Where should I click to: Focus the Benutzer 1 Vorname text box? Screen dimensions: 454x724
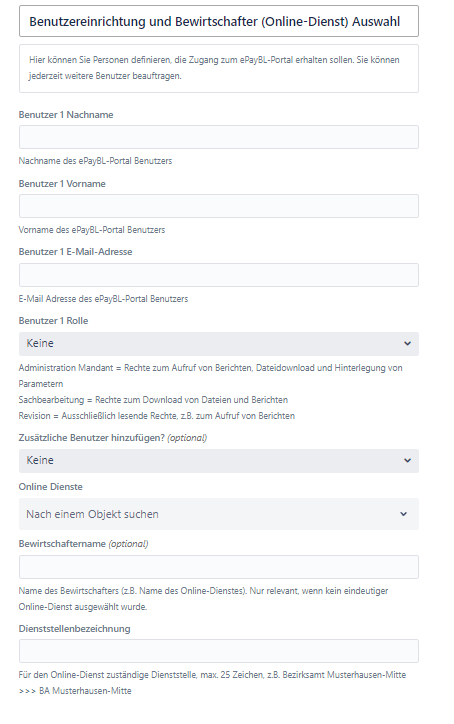218,206
